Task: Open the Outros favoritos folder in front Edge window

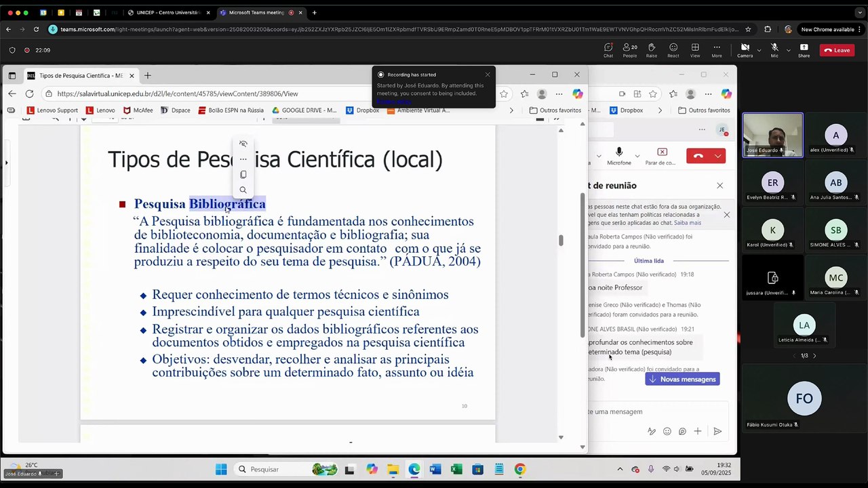Action: point(555,110)
